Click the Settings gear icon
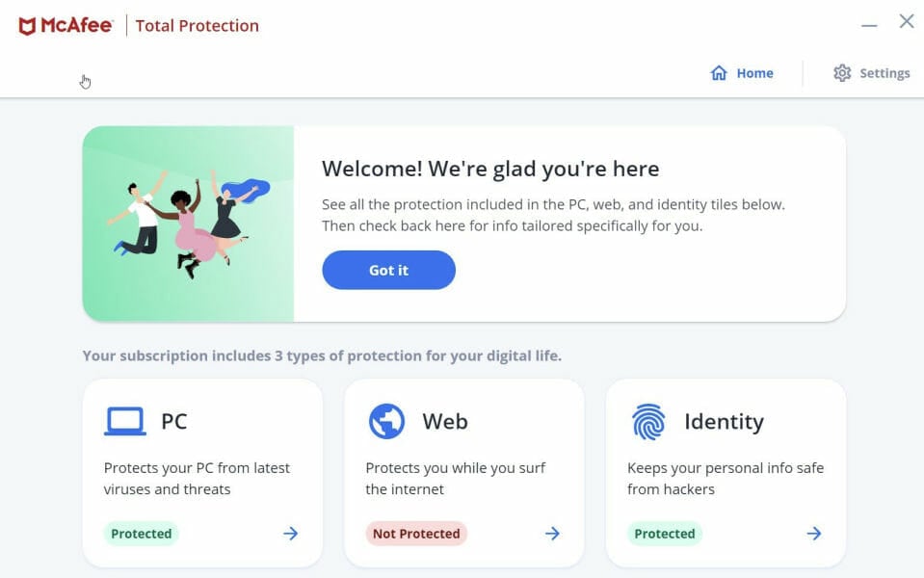This screenshot has height=578, width=924. [842, 73]
